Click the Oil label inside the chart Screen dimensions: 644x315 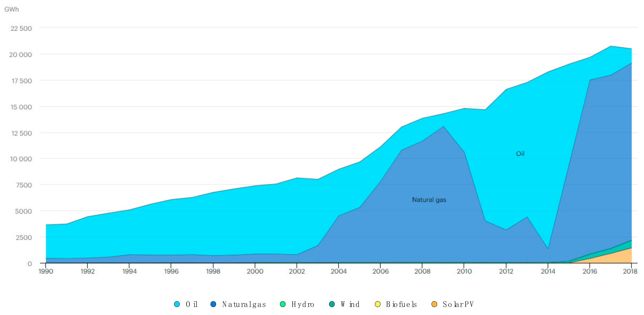click(520, 154)
